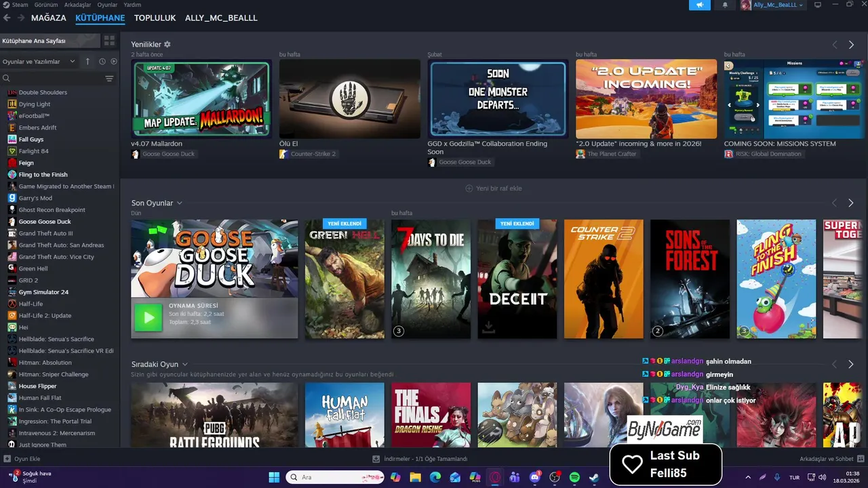Switch to collections grid view icon

[109, 41]
